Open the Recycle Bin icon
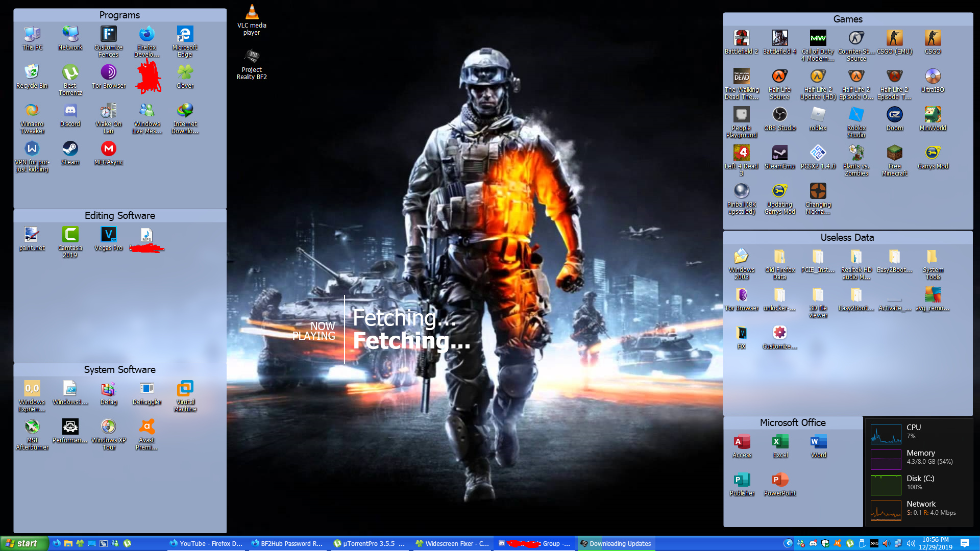This screenshot has width=980, height=551. tap(32, 77)
